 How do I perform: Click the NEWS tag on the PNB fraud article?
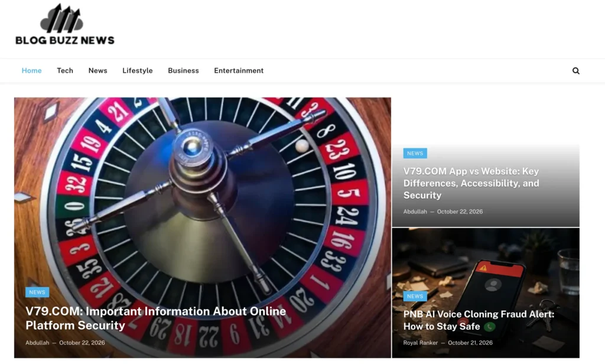pyautogui.click(x=415, y=296)
